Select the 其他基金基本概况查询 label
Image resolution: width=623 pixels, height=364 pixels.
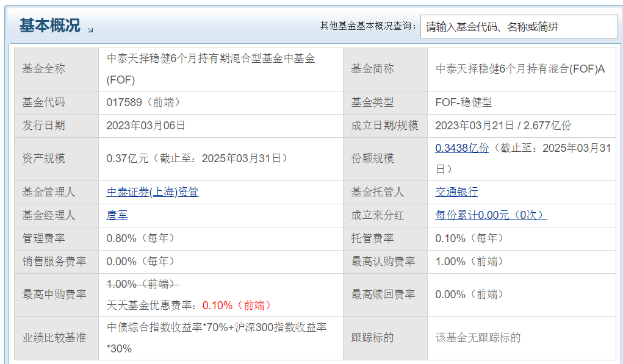[x=369, y=27]
